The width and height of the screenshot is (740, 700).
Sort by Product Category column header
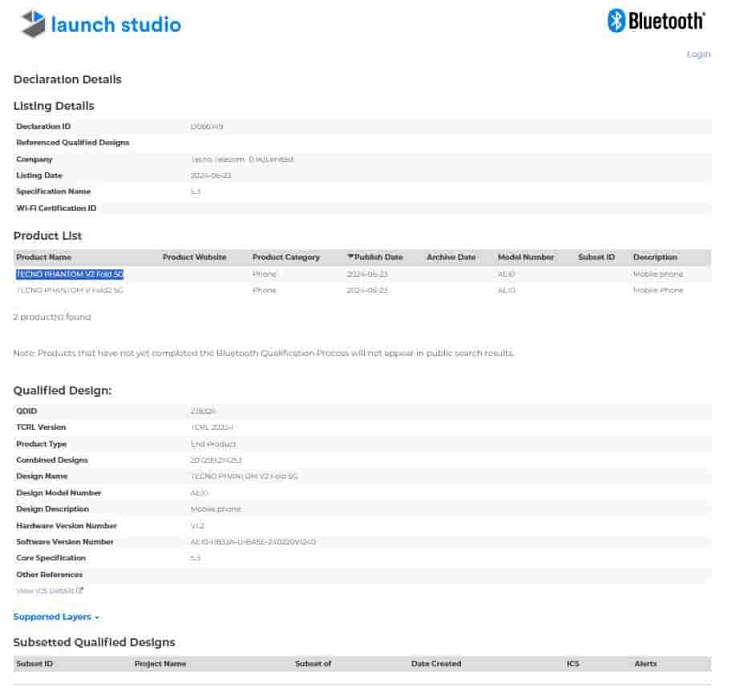pos(285,257)
